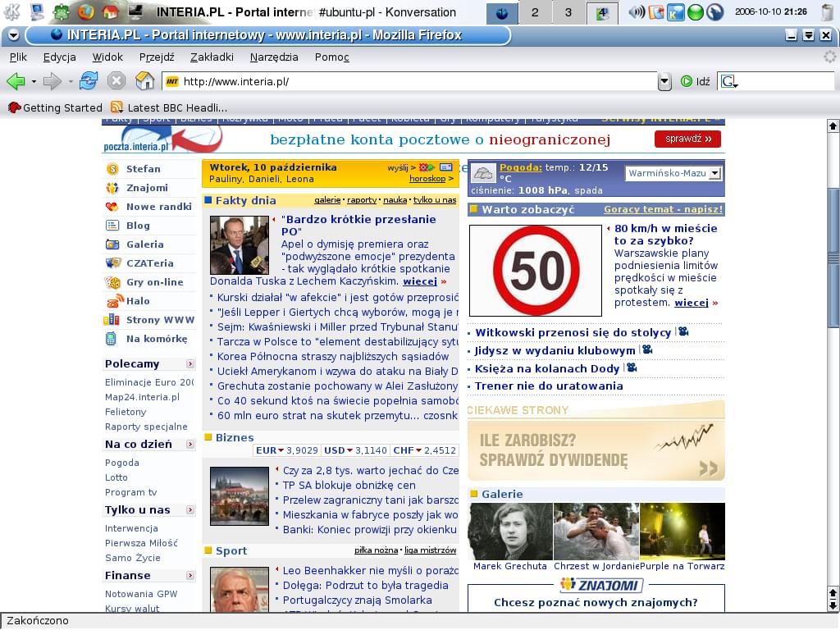Click the volume speaker tray icon
Screen dimensions: 840x630
637,11
